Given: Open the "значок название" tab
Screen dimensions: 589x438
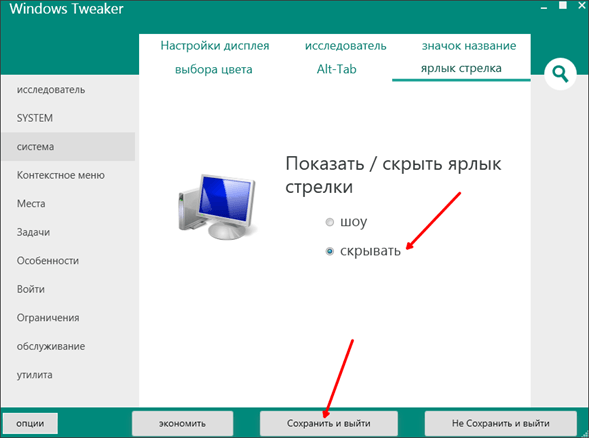Looking at the screenshot, I should 469,46.
